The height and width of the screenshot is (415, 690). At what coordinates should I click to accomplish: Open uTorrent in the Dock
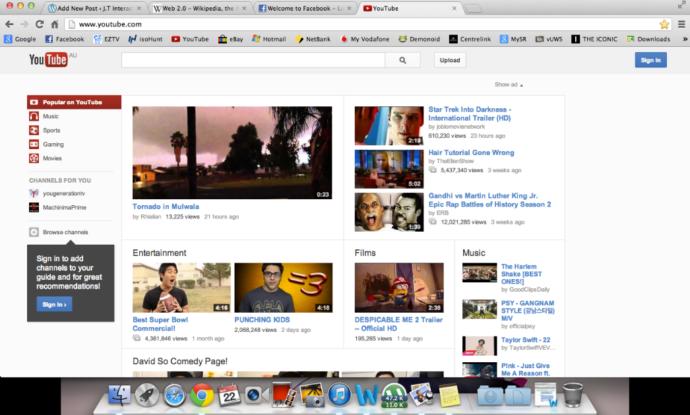coord(394,395)
